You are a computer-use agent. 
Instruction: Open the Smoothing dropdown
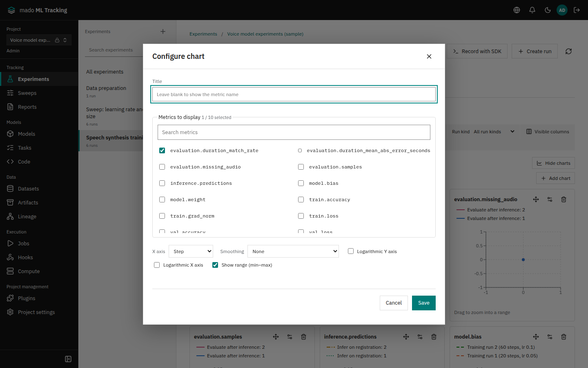293,251
